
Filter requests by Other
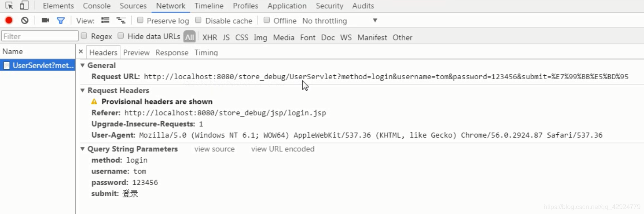click(x=402, y=37)
